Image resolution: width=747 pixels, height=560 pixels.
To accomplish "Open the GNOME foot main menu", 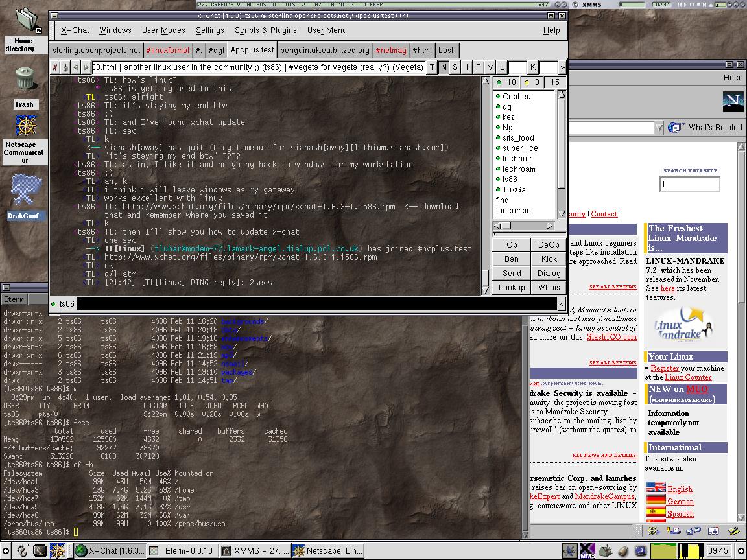I will pyautogui.click(x=23, y=551).
